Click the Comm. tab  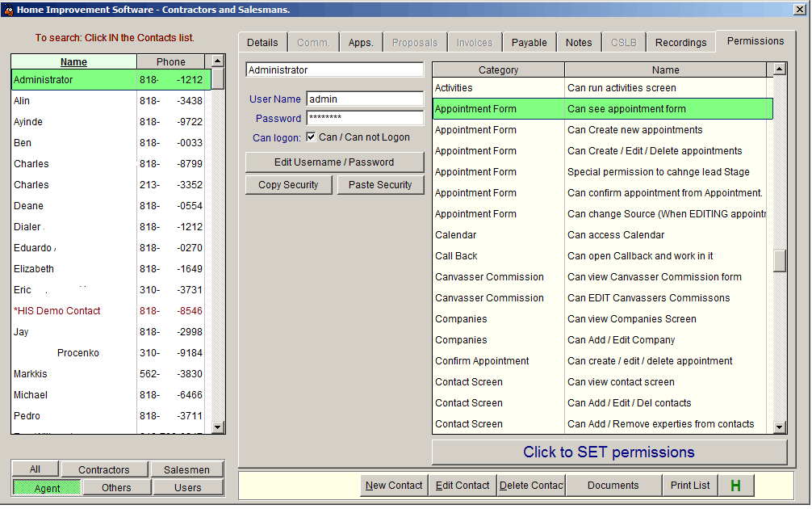(313, 43)
